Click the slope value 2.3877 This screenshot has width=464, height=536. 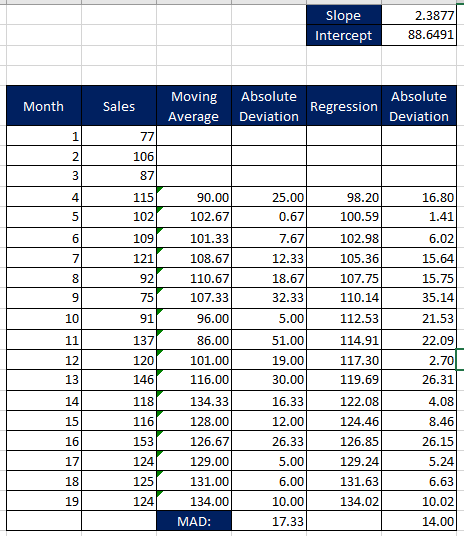point(419,15)
